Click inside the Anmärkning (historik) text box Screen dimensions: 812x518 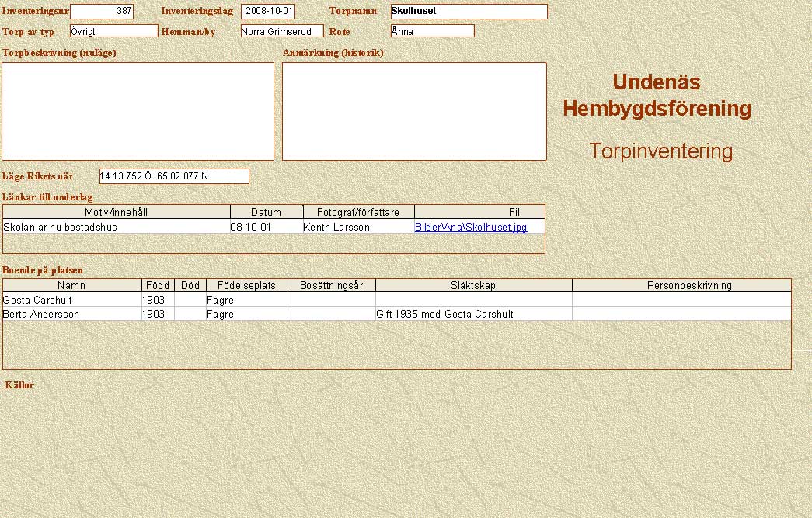[414, 111]
